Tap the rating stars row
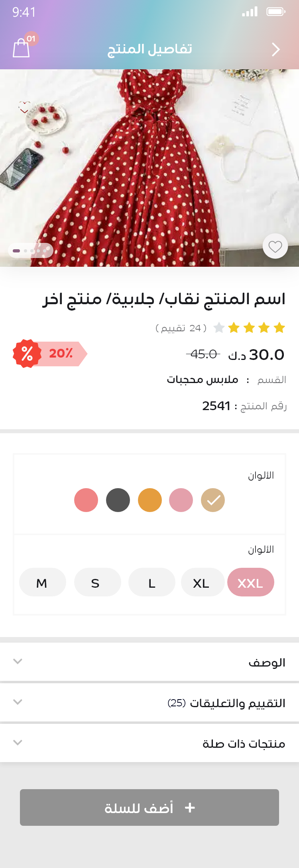The width and height of the screenshot is (299, 868). 249,328
